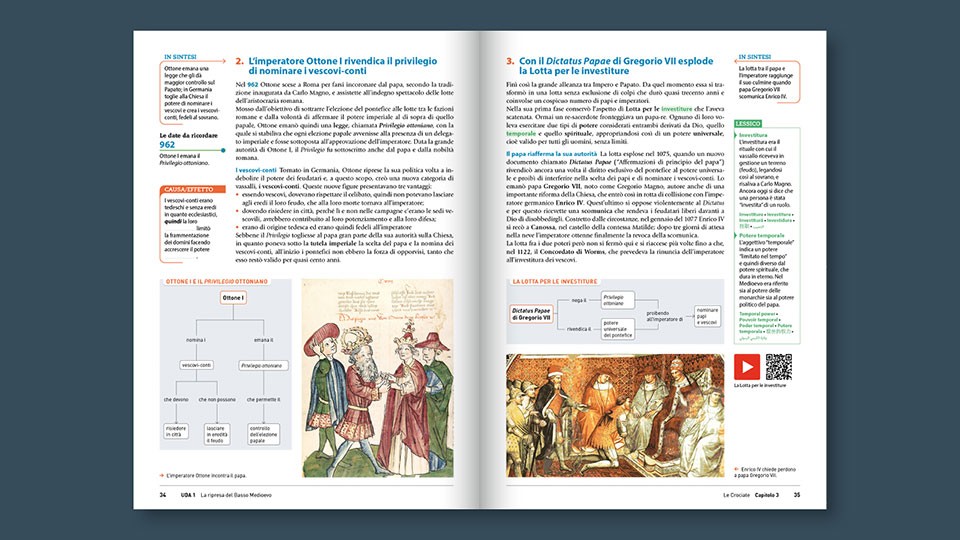Image resolution: width=960 pixels, height=540 pixels.
Task: Click the 'Dictatus Papae di Gregorio VII' diagram box
Action: (531, 314)
